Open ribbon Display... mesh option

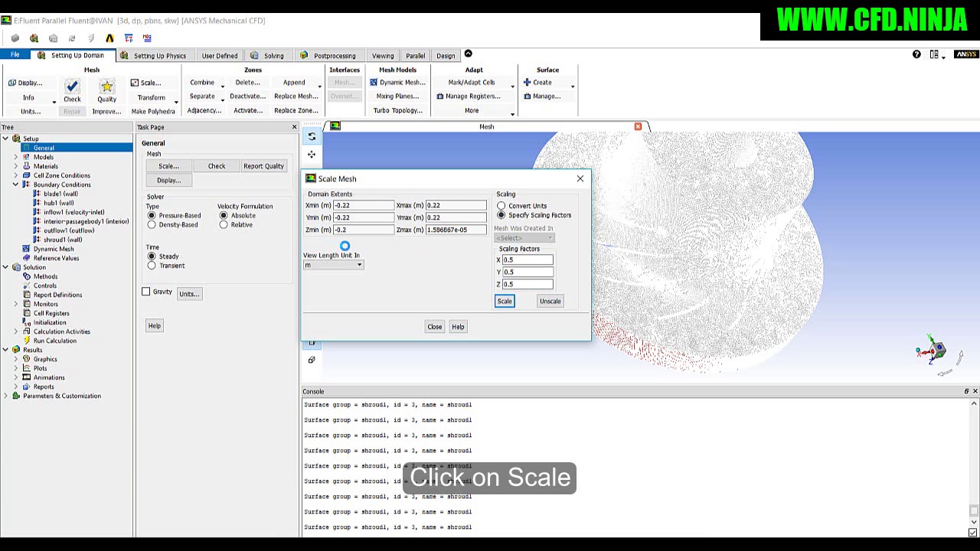25,83
